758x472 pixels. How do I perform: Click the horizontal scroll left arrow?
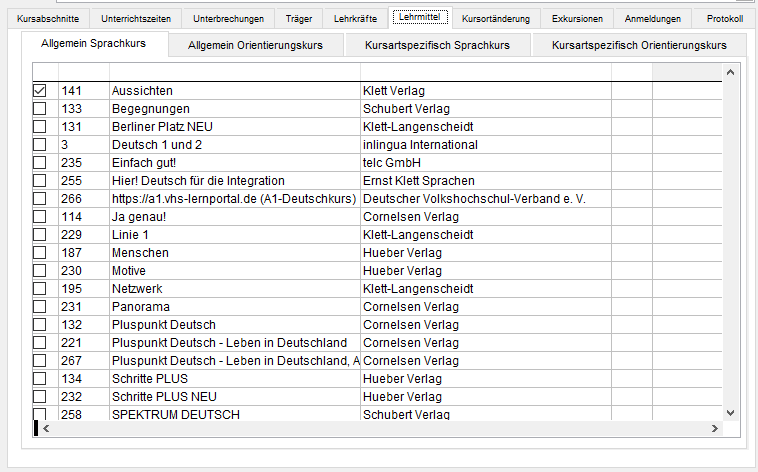(x=46, y=428)
